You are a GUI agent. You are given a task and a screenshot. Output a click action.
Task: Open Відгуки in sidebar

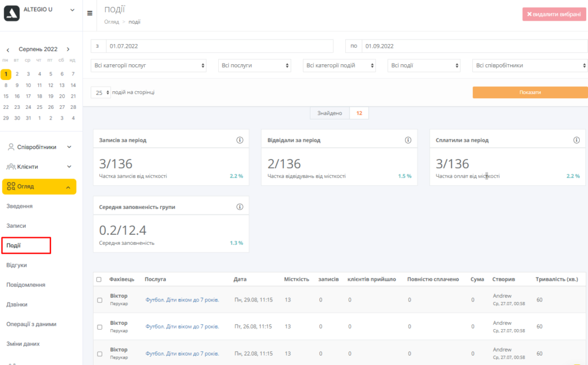tap(16, 265)
